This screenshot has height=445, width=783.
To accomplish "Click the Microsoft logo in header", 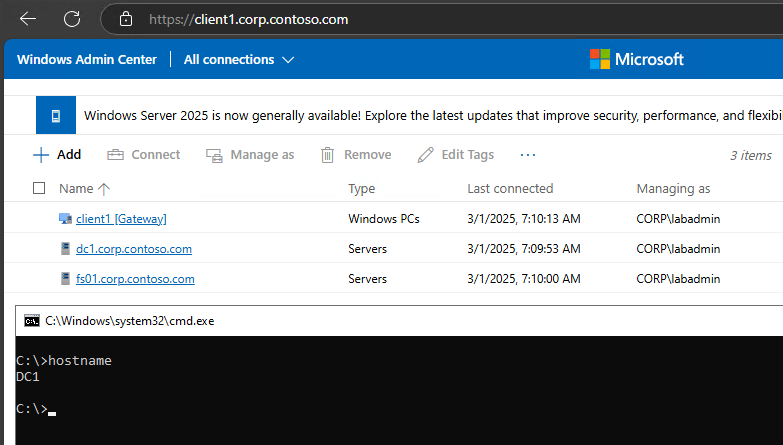I will tap(636, 59).
